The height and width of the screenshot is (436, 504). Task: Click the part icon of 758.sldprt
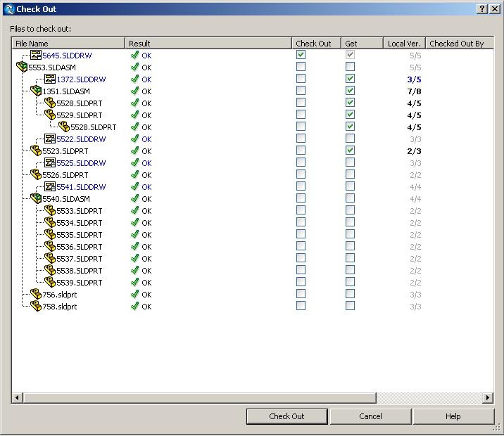36,306
